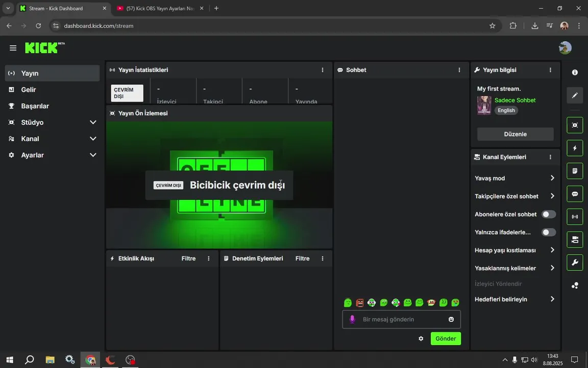Select Başarılar in the sidebar

pos(52,106)
